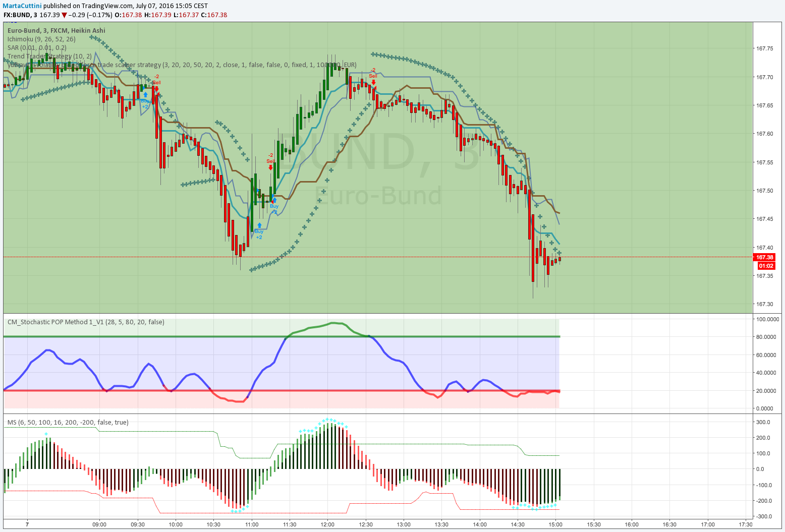Click the lowest blue Buy arrow on chart
Screen dimensions: 785x532
[x=259, y=225]
